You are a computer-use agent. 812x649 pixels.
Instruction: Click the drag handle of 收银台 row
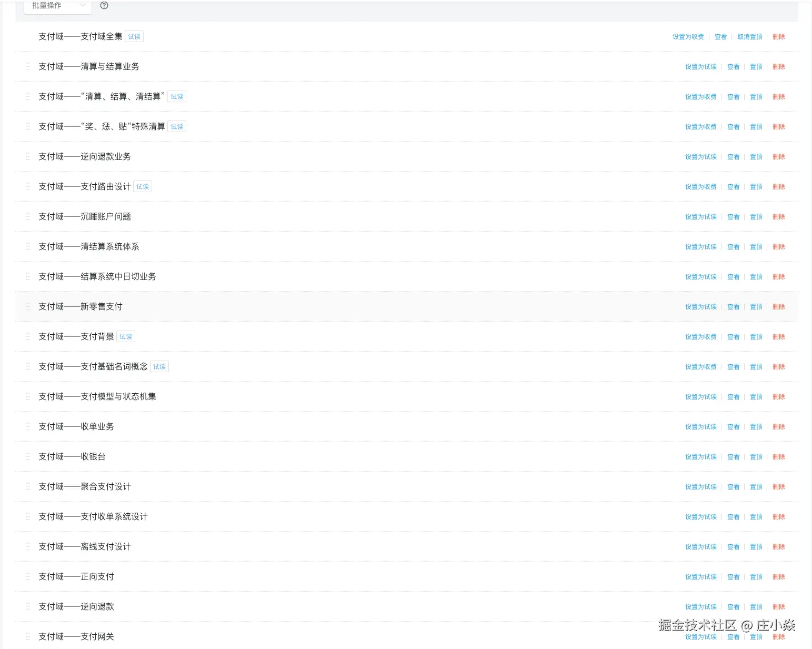click(x=27, y=456)
